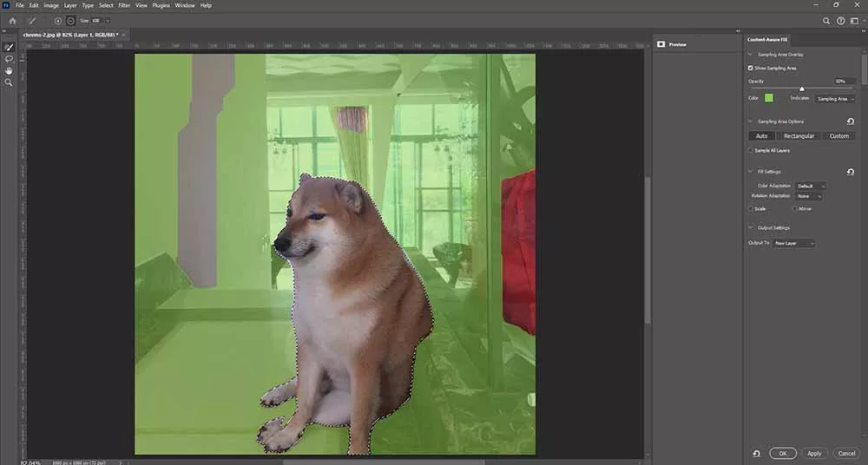Open the Indicates Sampling Area dropdown
Screen dimensions: 868x465
835,99
